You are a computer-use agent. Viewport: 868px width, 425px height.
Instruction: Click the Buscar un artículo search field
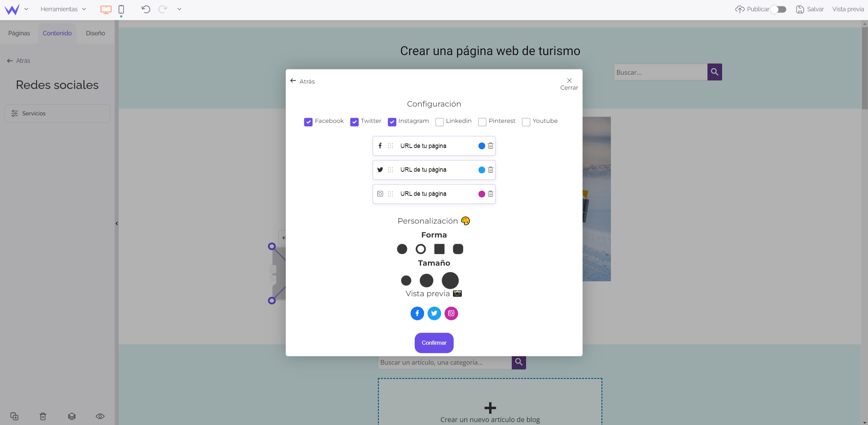coord(445,362)
